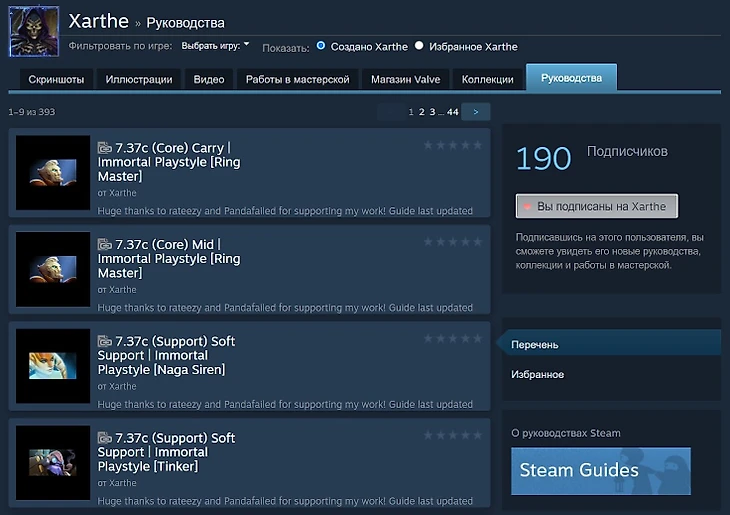Viewport: 730px width, 515px height.
Task: Click star rating of Naga Siren guide
Action: 453,339
